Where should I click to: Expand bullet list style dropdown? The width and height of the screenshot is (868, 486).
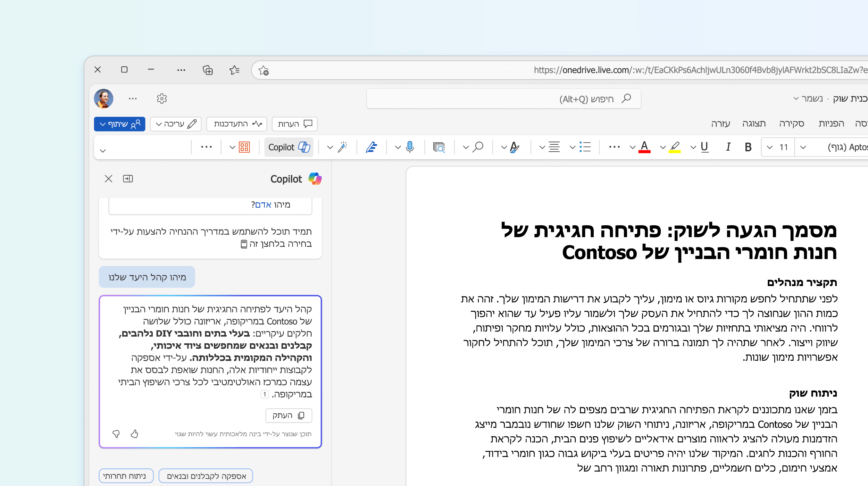(573, 147)
